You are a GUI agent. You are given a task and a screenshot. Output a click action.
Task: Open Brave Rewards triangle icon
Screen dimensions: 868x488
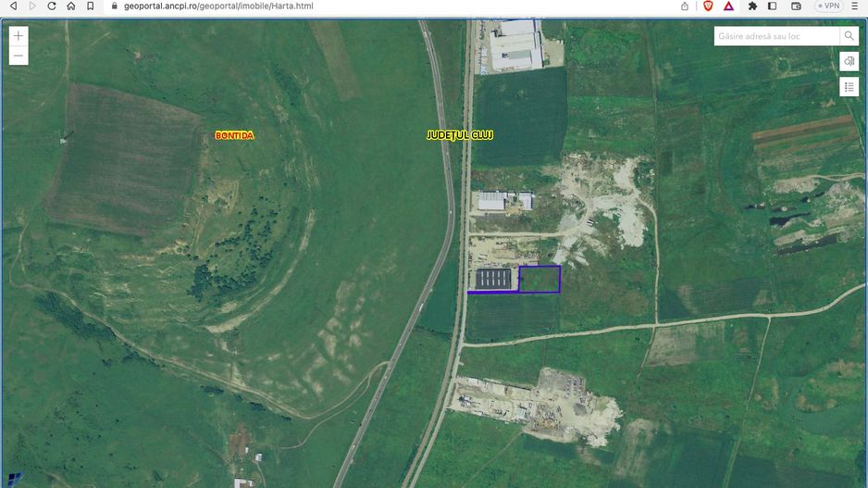pyautogui.click(x=728, y=6)
